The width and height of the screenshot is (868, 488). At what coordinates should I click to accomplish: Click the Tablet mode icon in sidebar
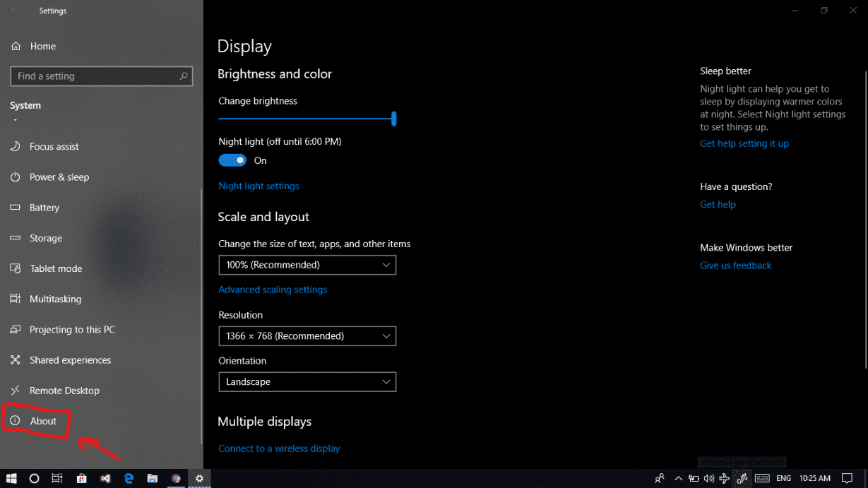(x=15, y=268)
